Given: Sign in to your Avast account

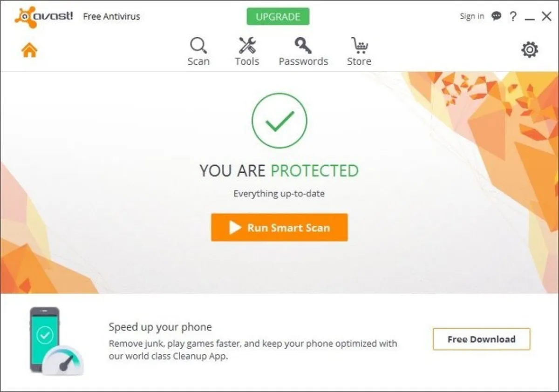Looking at the screenshot, I should pyautogui.click(x=471, y=16).
